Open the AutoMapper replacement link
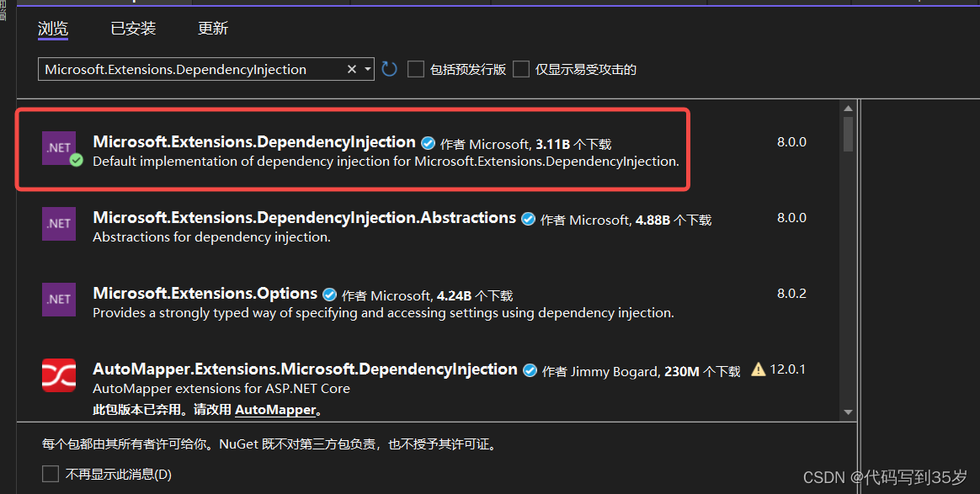Image resolution: width=980 pixels, height=494 pixels. pyautogui.click(x=276, y=410)
